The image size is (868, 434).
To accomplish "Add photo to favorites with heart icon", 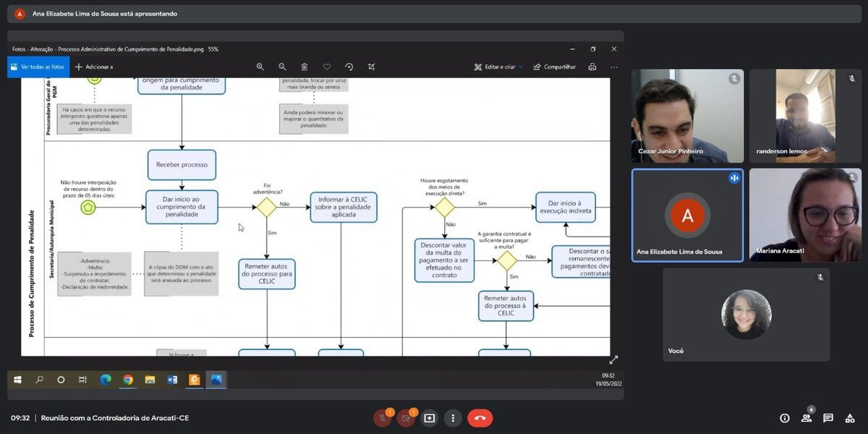I will tap(327, 67).
